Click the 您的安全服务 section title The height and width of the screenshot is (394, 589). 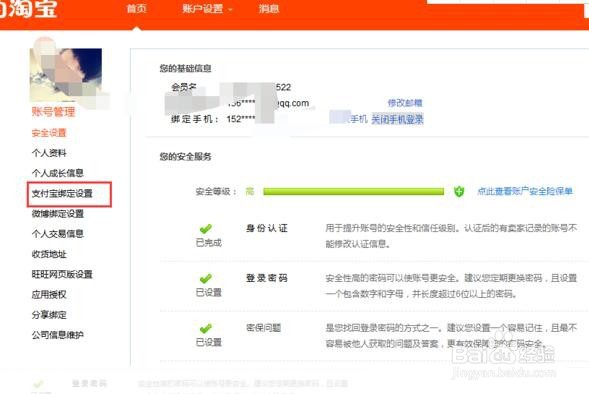tap(186, 157)
